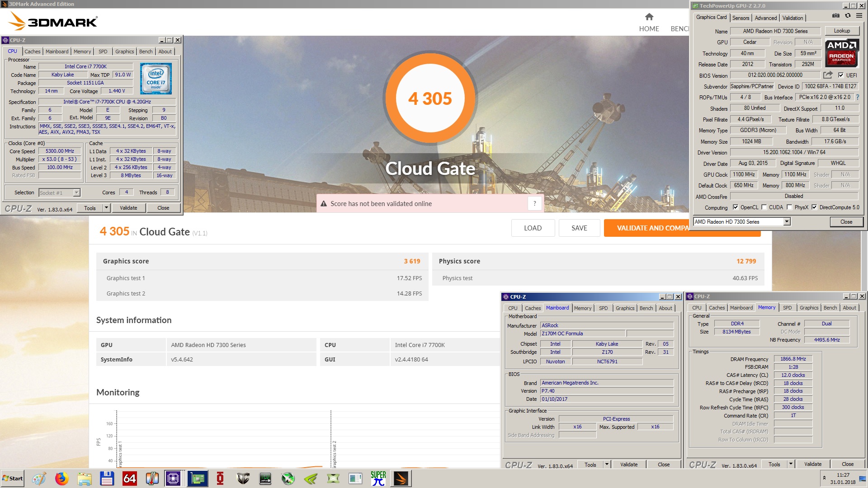Click the green DirectX X taskbar icon
The width and height of the screenshot is (868, 488).
[x=333, y=479]
